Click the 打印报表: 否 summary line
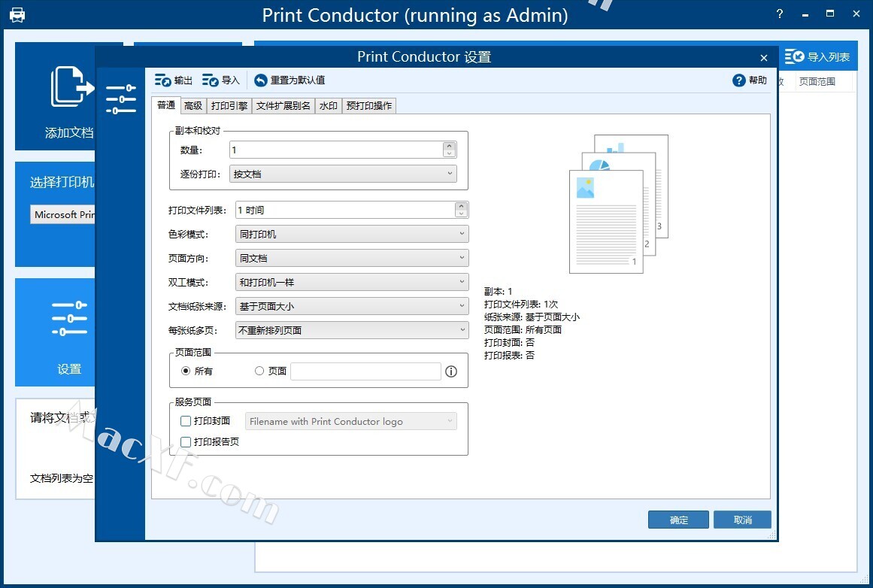 (x=509, y=355)
